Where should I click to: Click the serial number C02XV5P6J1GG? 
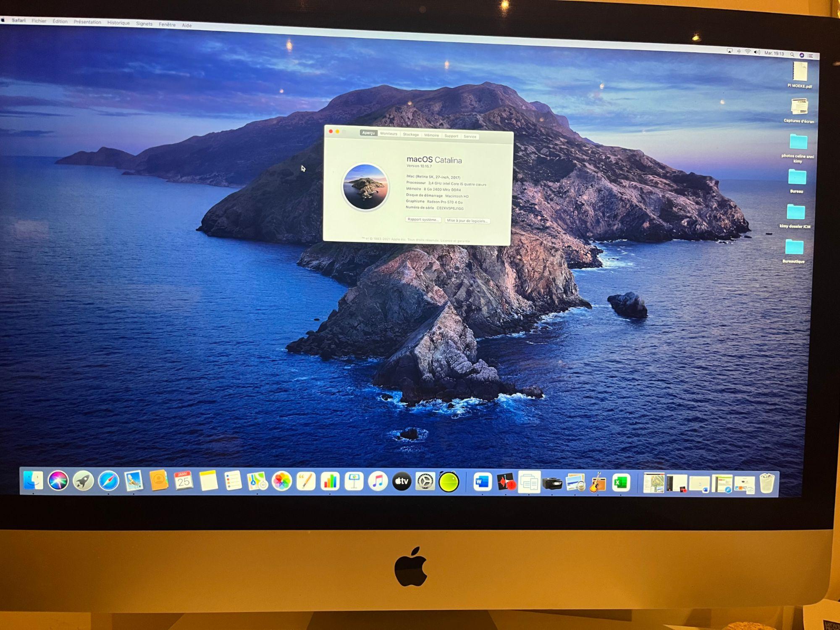point(450,208)
